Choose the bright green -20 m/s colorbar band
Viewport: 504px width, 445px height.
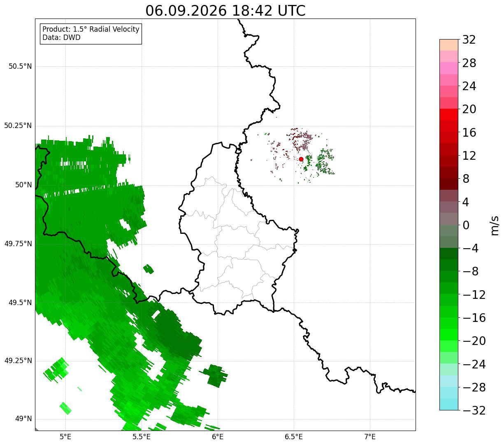pos(449,335)
